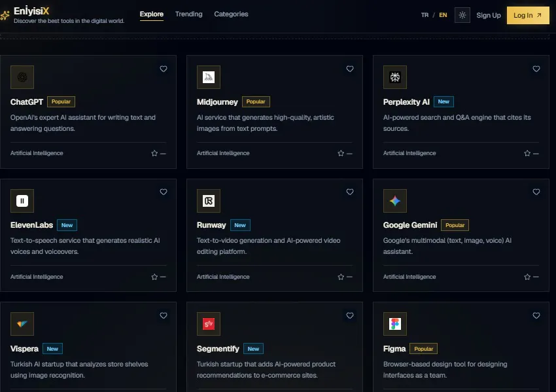
Task: Favorite Vispera with the heart icon
Action: (164, 315)
